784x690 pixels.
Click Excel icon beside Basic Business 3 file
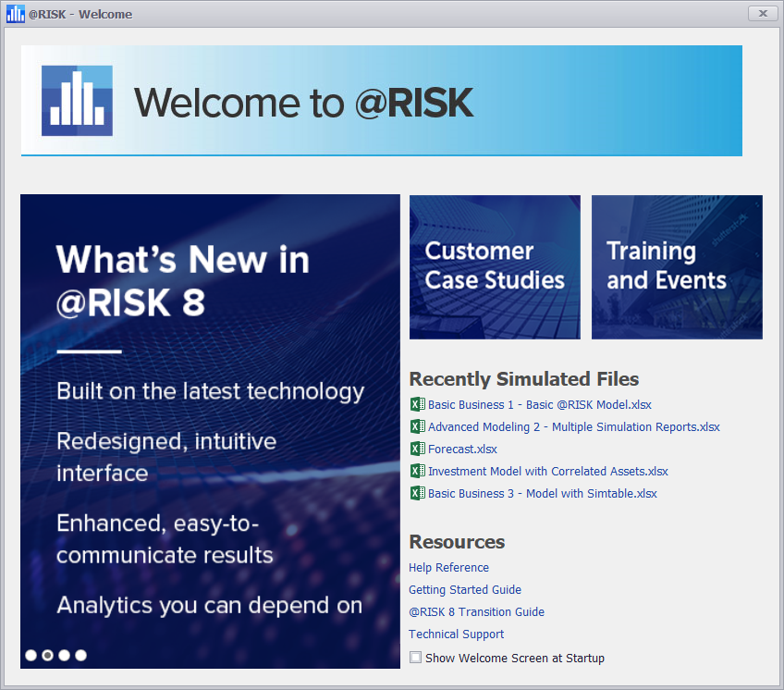click(x=417, y=493)
